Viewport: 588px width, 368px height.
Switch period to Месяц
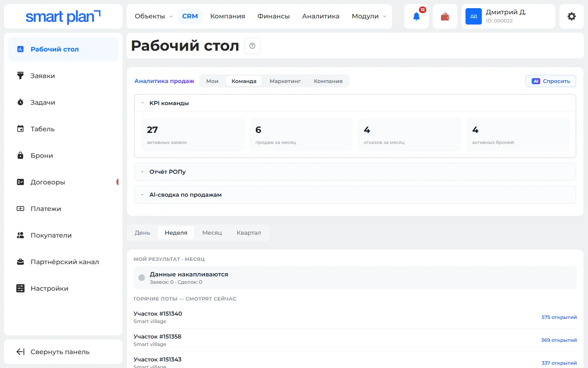(212, 233)
